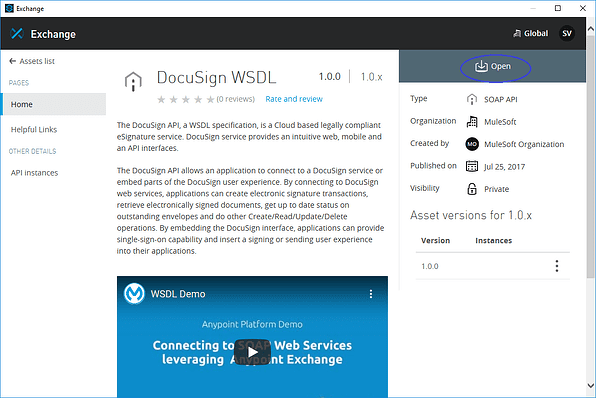596x398 pixels.
Task: Open options menu for version 1.0.0
Action: (557, 266)
